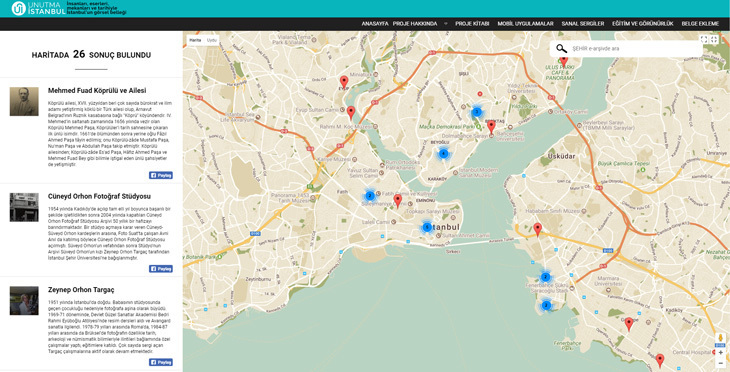Share Cüneyd Orhon Fotoğraf Stüdyosu via Paylaş
This screenshot has width=730, height=372.
point(161,269)
